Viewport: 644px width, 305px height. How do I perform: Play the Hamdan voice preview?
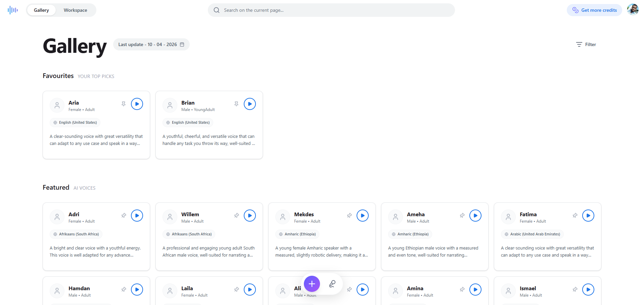point(137,290)
